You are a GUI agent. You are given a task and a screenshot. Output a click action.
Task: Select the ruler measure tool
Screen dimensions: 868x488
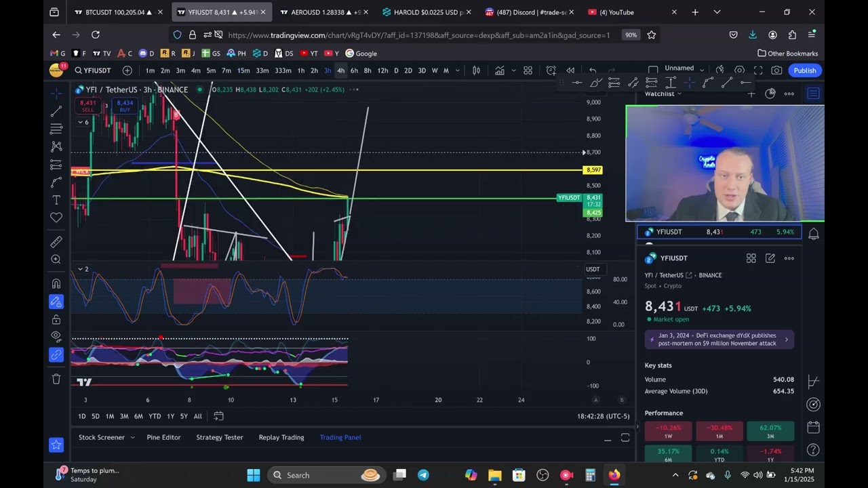(56, 241)
